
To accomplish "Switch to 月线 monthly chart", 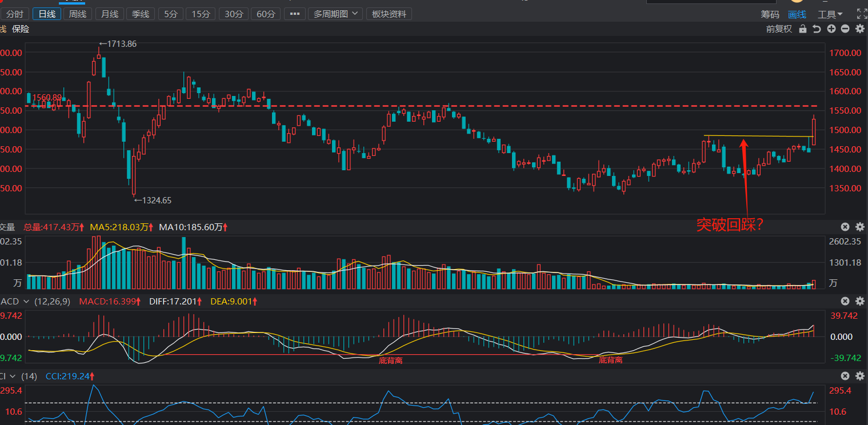I will pyautogui.click(x=109, y=14).
